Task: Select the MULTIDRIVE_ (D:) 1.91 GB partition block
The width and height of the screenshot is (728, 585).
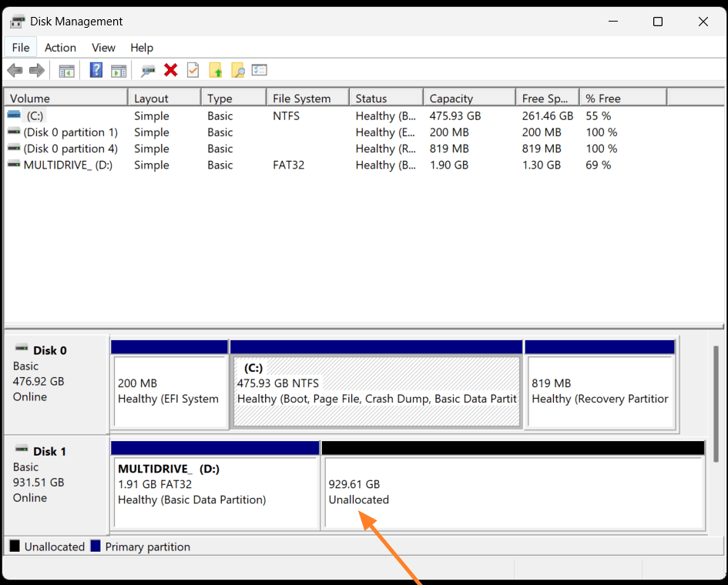Action: tap(216, 485)
